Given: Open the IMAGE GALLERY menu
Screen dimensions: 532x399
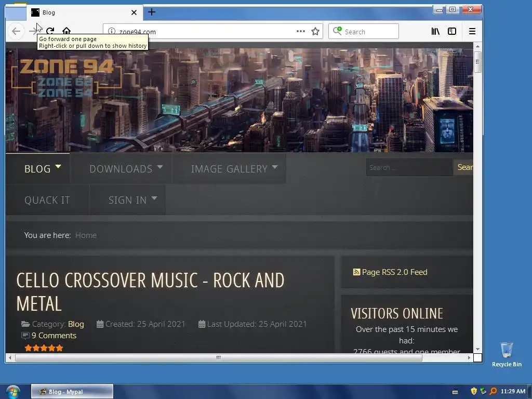Looking at the screenshot, I should 229,169.
